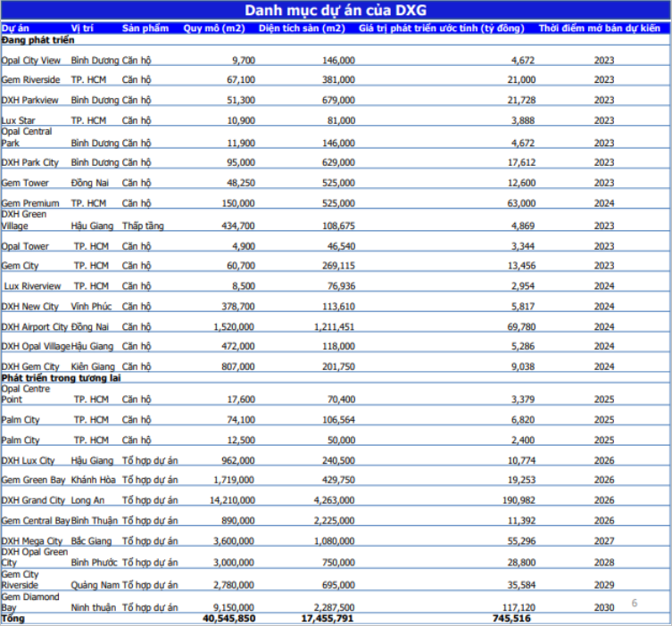The height and width of the screenshot is (626, 672).
Task: Select the 'Gem Diamond Bay' project cell
Action: click(30, 602)
